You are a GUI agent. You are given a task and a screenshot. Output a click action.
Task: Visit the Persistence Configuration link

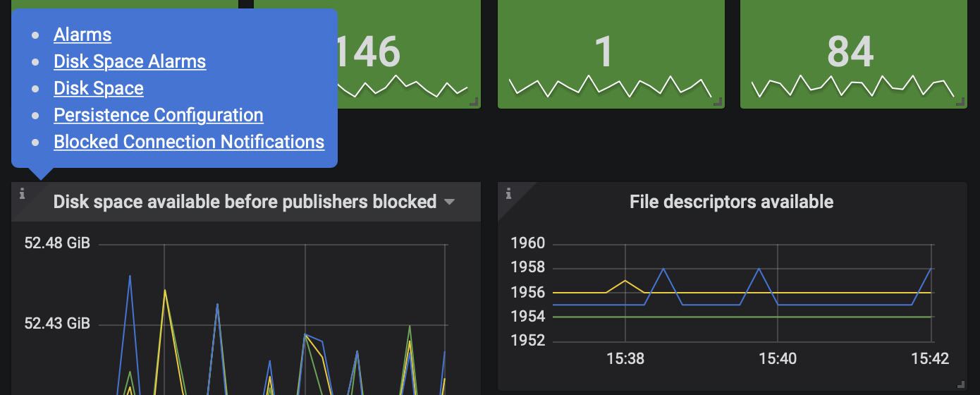tap(159, 115)
